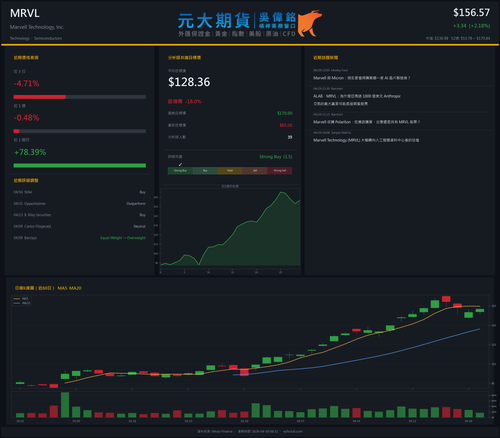Click the checkmark above Strong Buy segment
The width and height of the screenshot is (500, 438).
coord(180,164)
